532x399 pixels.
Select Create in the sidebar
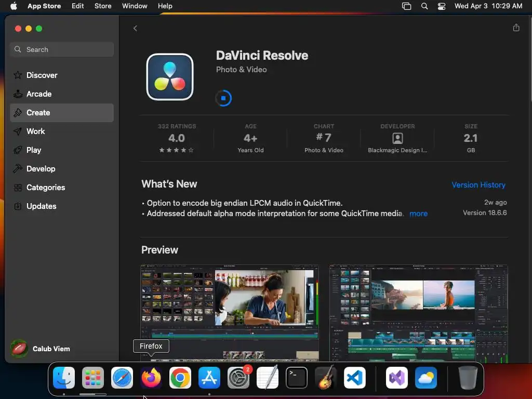coord(62,113)
